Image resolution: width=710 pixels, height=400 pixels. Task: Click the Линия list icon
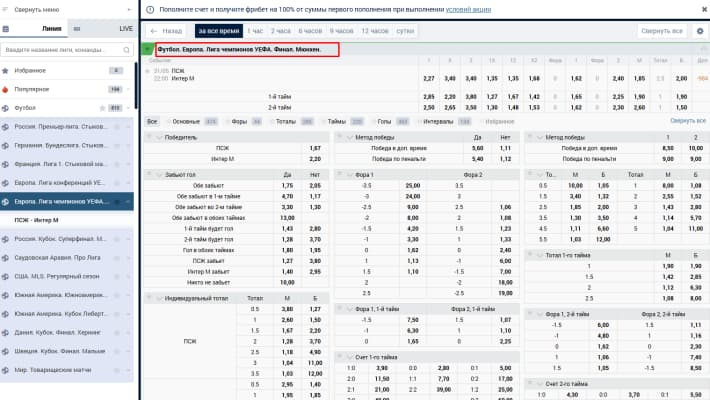pos(5,29)
